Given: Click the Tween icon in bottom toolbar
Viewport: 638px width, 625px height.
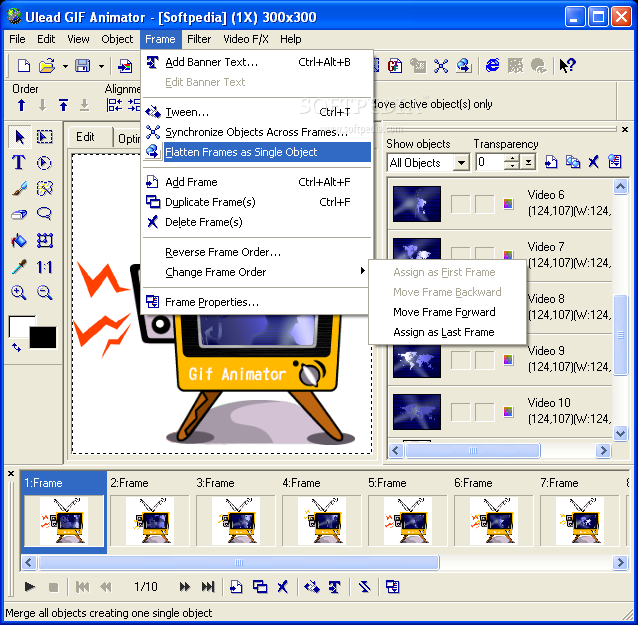Looking at the screenshot, I should coord(312,586).
